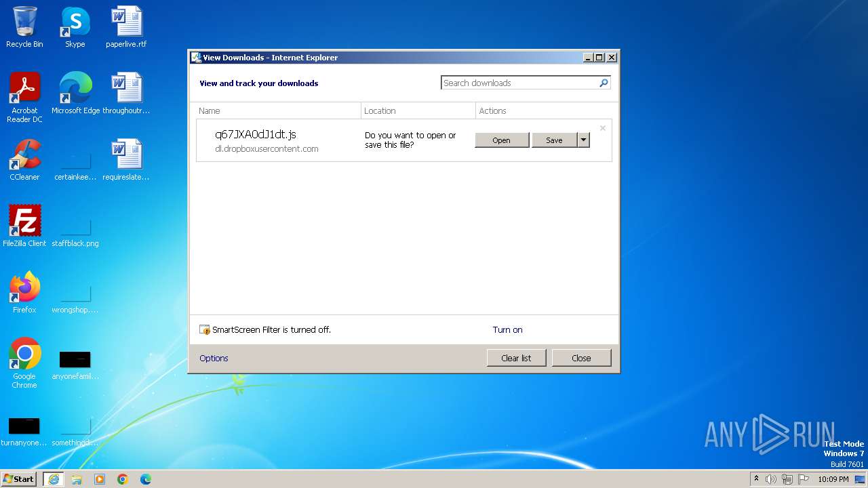This screenshot has height=488, width=868.
Task: Click the taskbar clock showing 10:09 PM
Action: pyautogui.click(x=833, y=479)
